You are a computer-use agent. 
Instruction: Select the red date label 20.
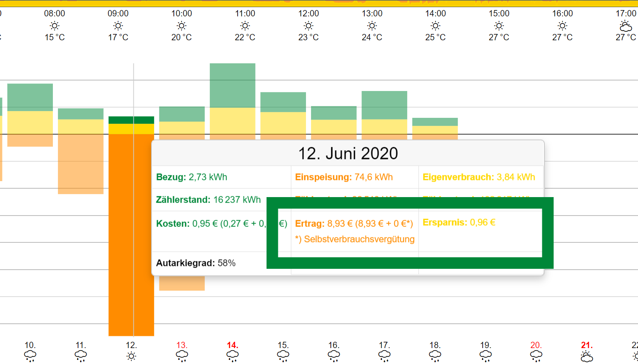(x=536, y=345)
